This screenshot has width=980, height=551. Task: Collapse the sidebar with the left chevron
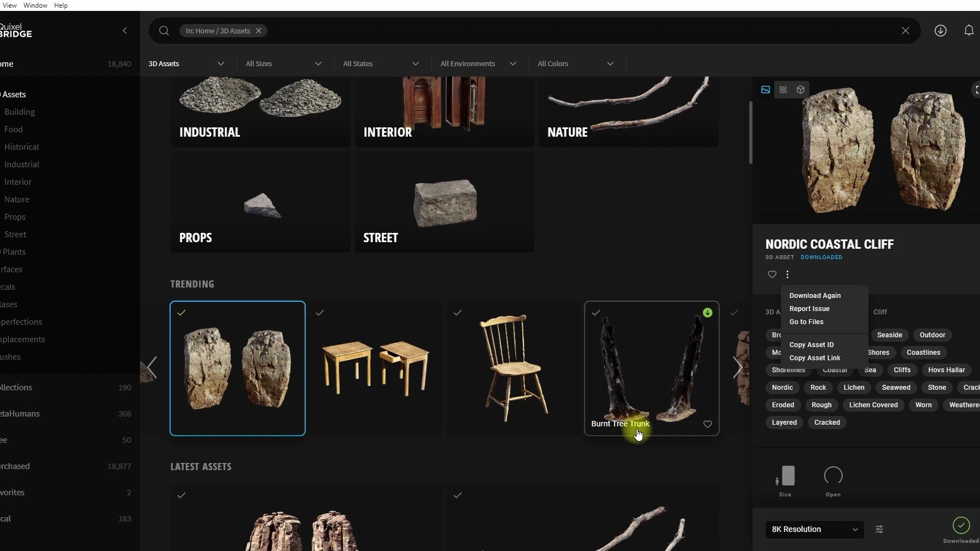coord(125,31)
